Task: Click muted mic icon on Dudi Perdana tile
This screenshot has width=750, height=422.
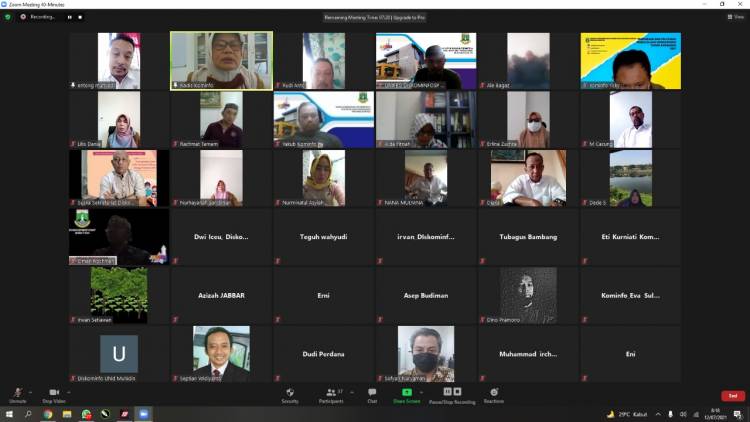Action: [278, 378]
